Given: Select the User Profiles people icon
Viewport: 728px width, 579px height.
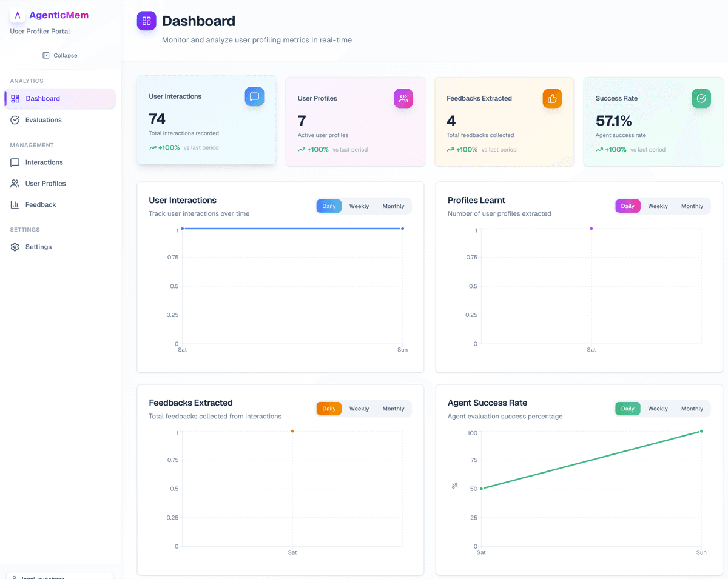Looking at the screenshot, I should [14, 183].
